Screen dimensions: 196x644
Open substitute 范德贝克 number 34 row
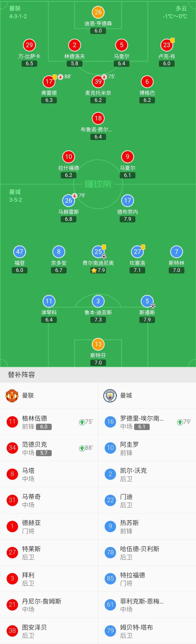coord(49,448)
